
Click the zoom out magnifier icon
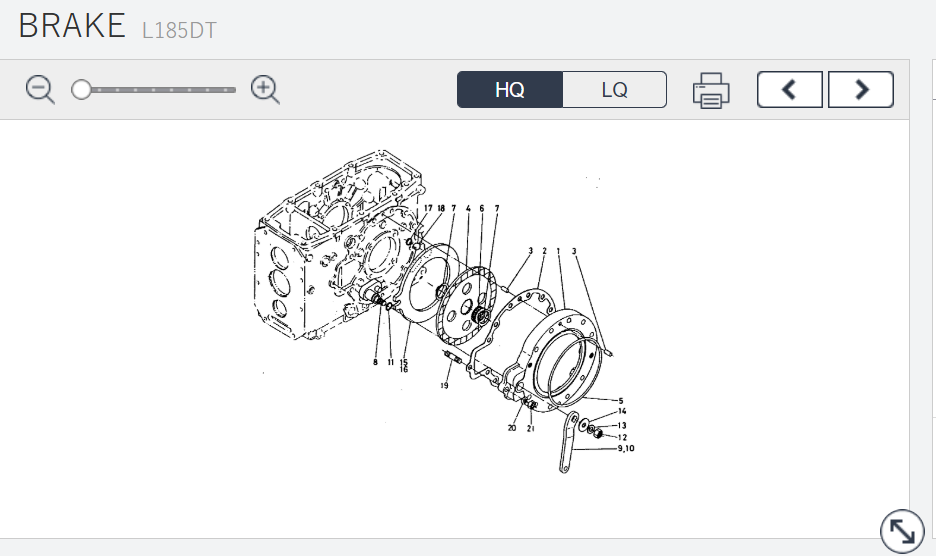pos(40,90)
